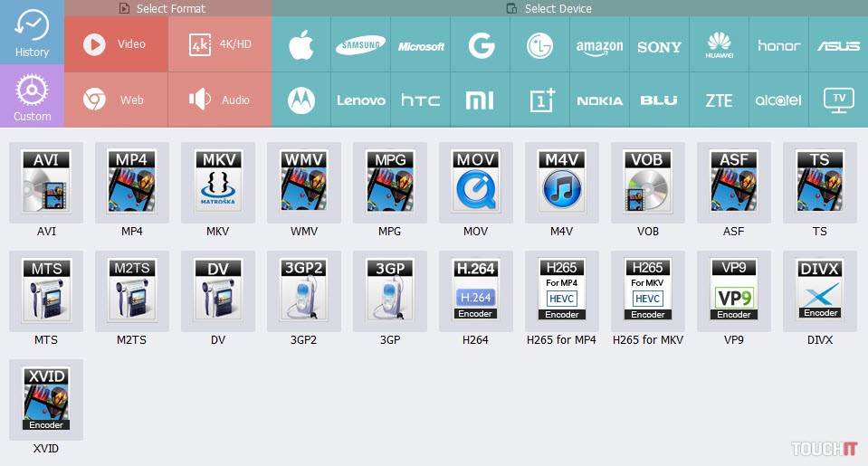
Task: Choose OnePlus device brand
Action: click(x=539, y=100)
